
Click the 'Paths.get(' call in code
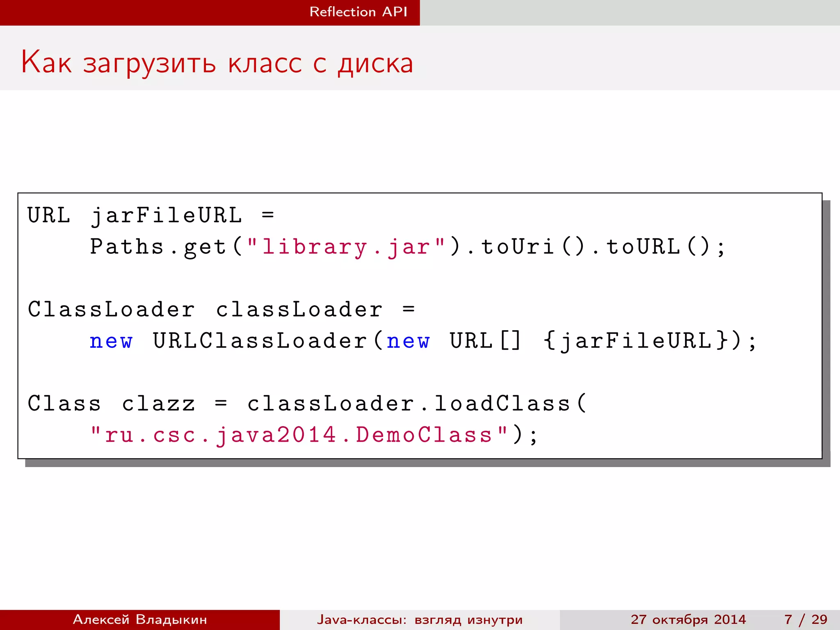pyautogui.click(x=167, y=247)
